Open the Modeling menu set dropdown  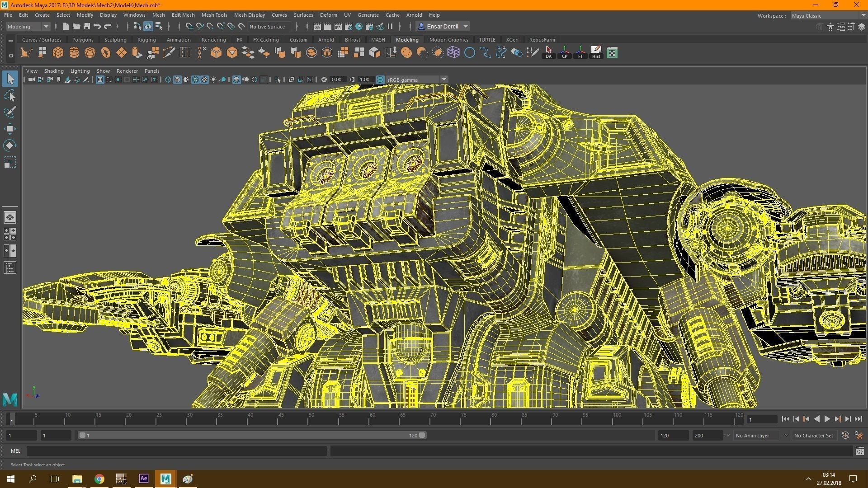pos(28,26)
